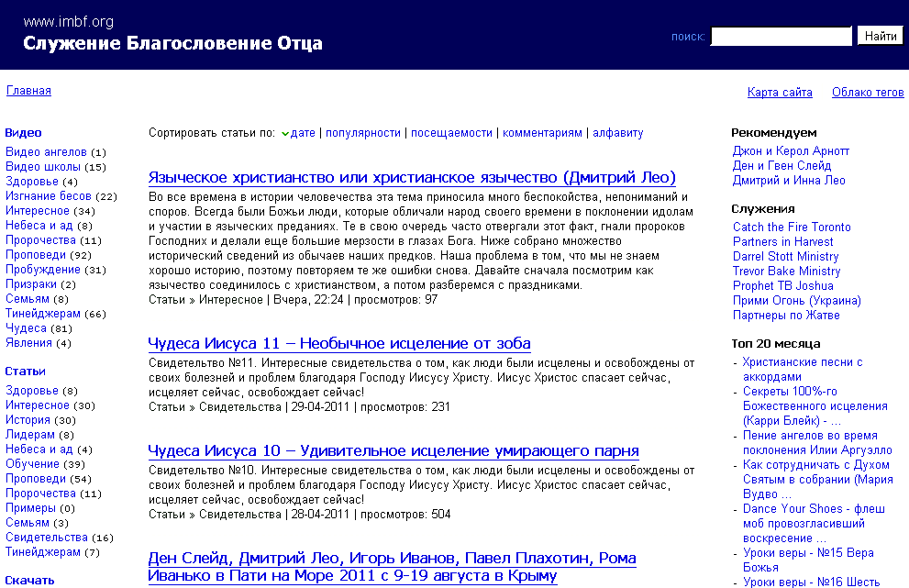The width and height of the screenshot is (909, 588).
Task: Open the Главная home link
Action: tap(28, 91)
